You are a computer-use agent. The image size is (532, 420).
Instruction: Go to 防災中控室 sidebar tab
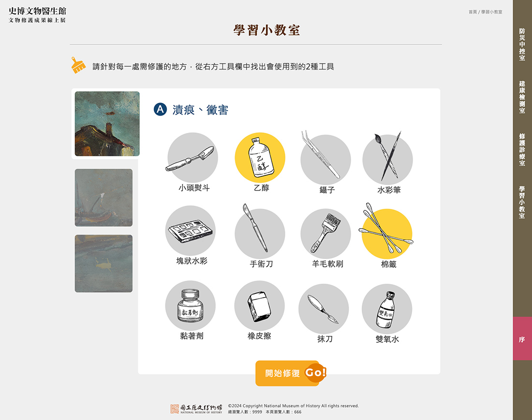(x=522, y=44)
